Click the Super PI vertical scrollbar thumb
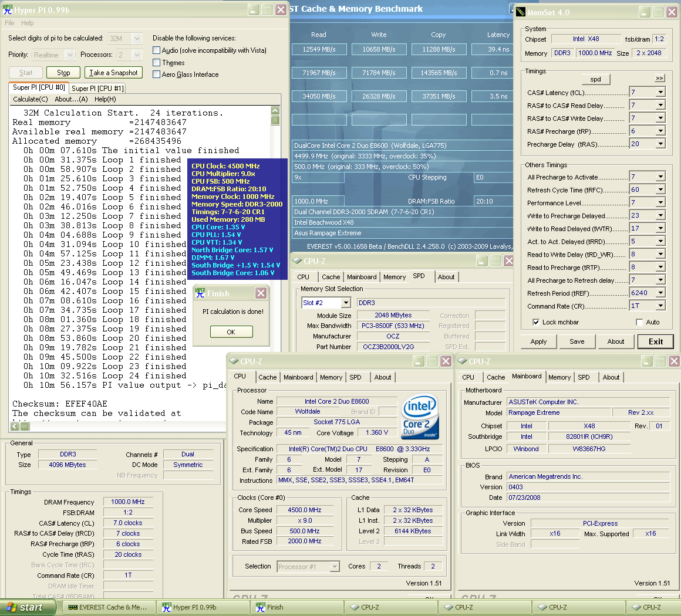Image resolution: width=681 pixels, height=616 pixels. (x=275, y=120)
